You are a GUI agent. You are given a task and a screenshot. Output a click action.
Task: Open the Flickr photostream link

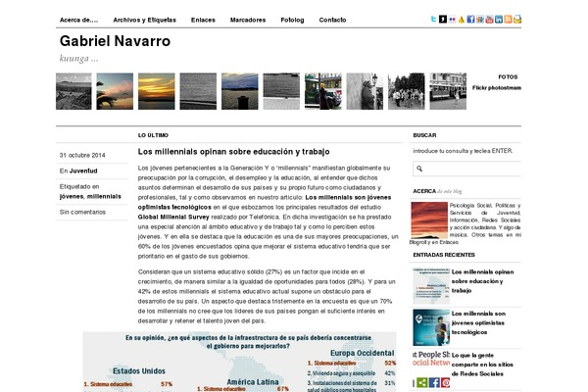pyautogui.click(x=497, y=88)
